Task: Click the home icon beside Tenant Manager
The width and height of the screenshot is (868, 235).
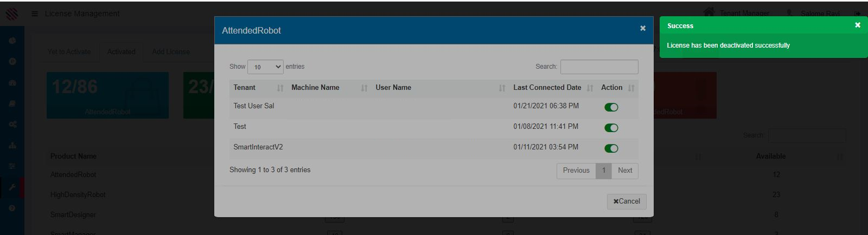Action: (x=709, y=12)
